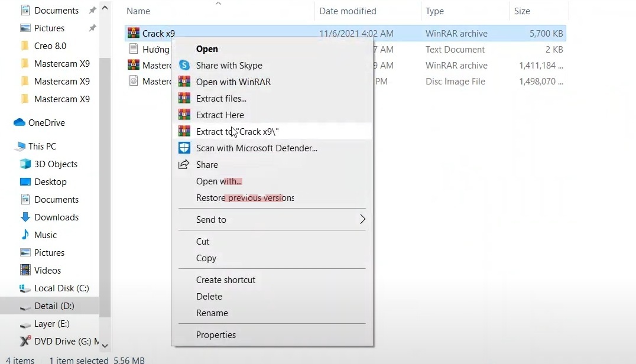Choose Extract to "Crack x9\"

click(272, 131)
